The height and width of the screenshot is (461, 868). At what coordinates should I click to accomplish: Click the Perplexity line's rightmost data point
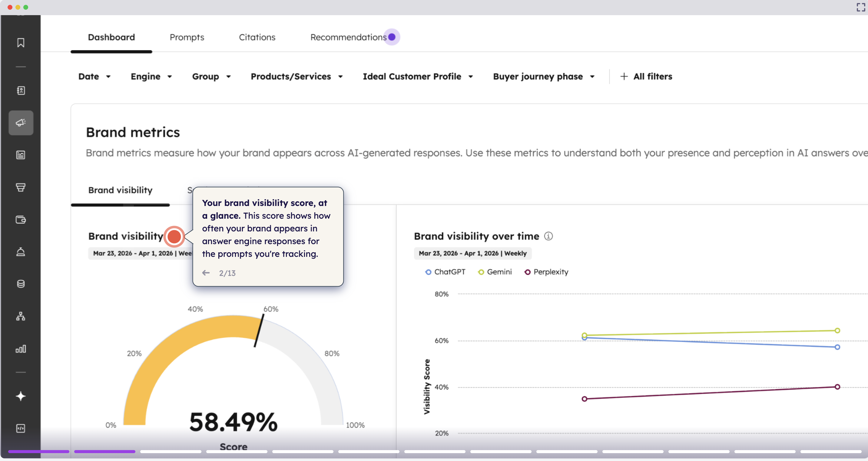click(837, 387)
